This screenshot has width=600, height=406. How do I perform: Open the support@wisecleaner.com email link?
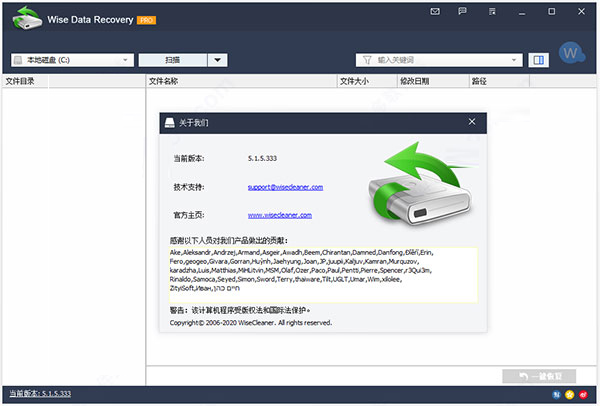[285, 187]
